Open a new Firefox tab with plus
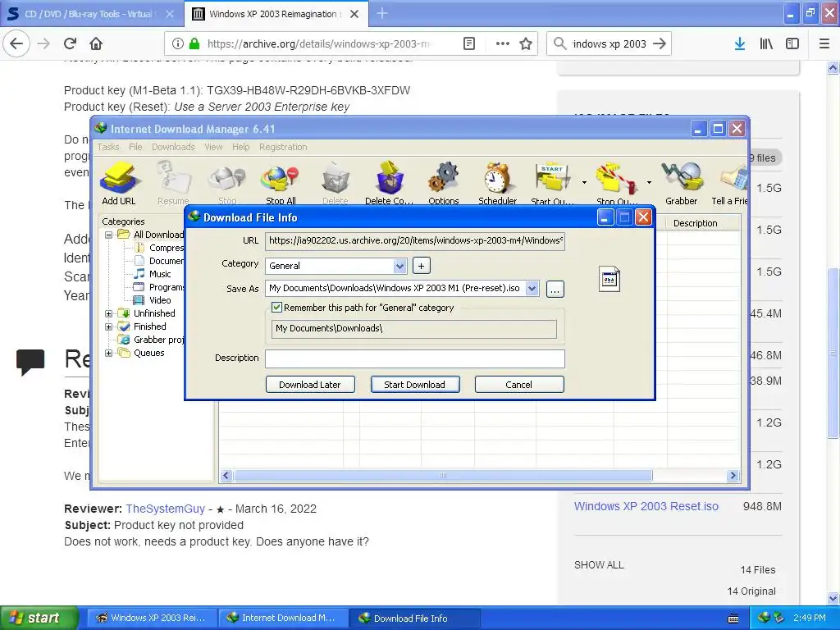The height and width of the screenshot is (630, 840). (382, 13)
